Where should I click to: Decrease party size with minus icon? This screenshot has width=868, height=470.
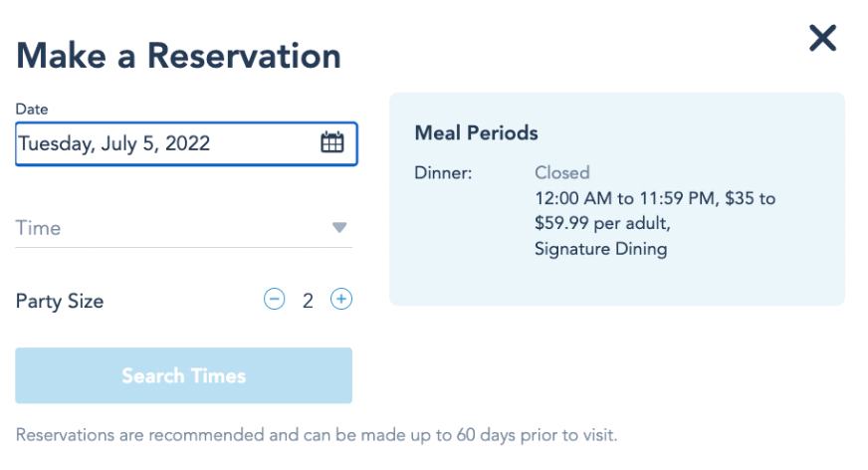tap(274, 299)
